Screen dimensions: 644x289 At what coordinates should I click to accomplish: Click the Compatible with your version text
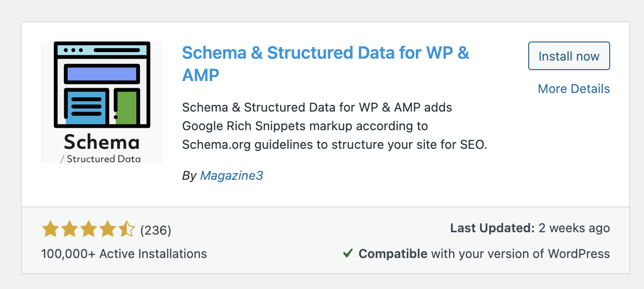point(484,253)
